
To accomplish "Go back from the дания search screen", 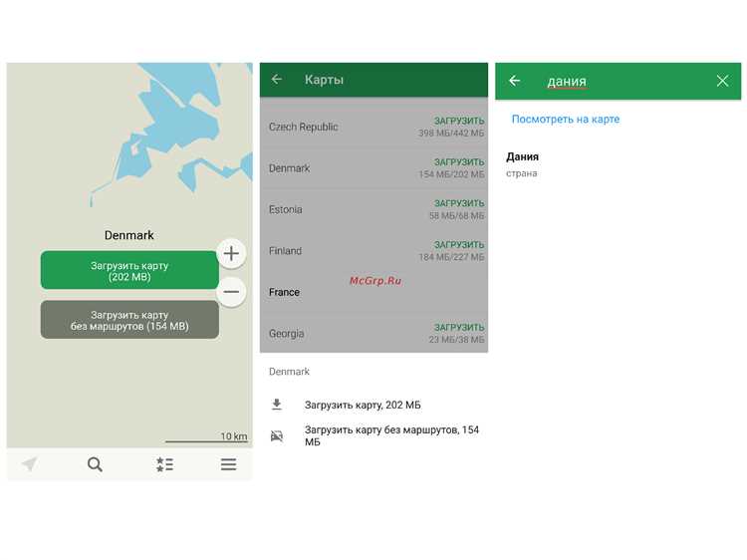I will pyautogui.click(x=514, y=81).
